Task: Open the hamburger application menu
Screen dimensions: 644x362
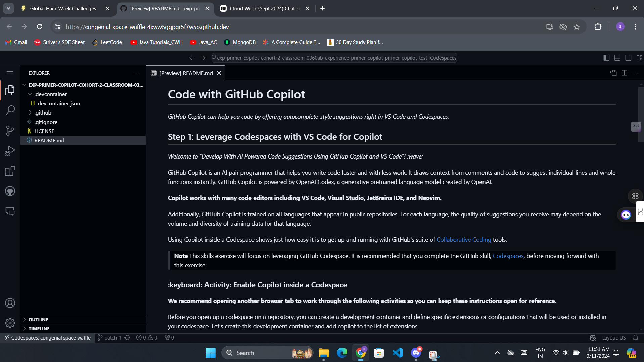Action: (10, 73)
